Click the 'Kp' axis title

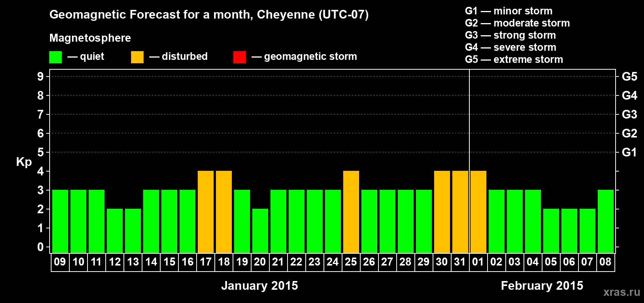[x=24, y=162]
